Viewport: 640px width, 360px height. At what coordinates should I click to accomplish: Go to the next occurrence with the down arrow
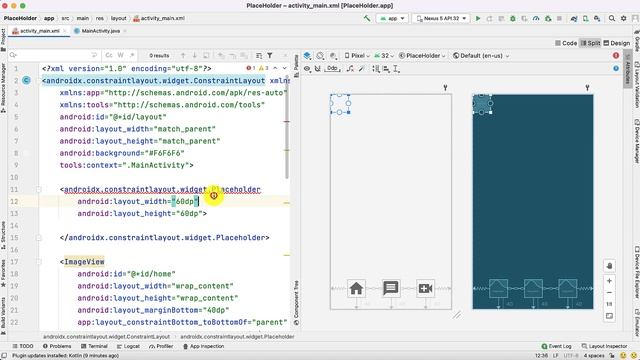coord(194,55)
